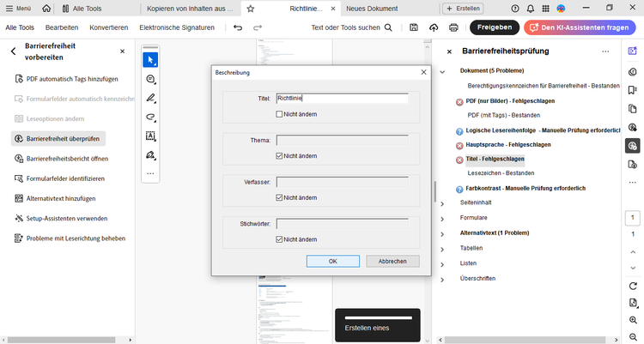Click the star bookmark icon on the tab
The width and height of the screenshot is (644, 344).
tap(251, 9)
